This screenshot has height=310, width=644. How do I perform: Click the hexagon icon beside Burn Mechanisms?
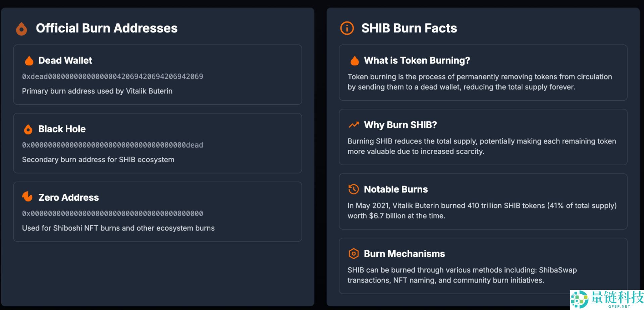[354, 254]
